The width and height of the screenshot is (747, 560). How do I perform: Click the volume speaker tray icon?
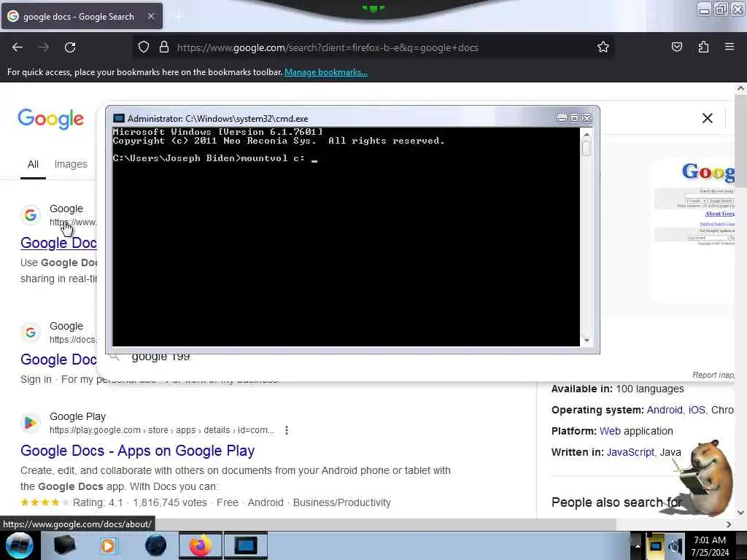tap(675, 546)
